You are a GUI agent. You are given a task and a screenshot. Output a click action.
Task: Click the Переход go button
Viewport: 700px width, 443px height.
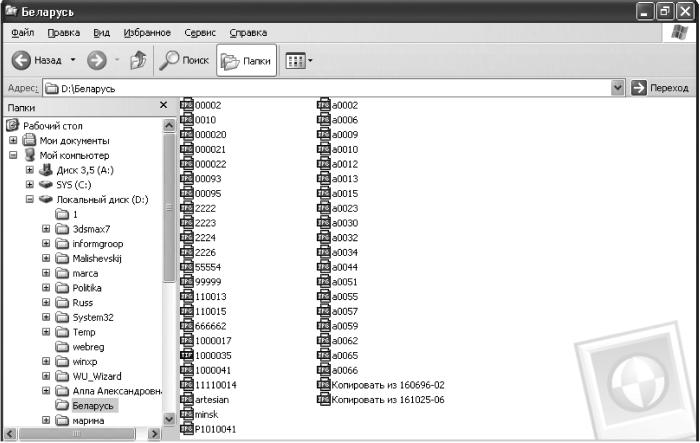tap(660, 88)
